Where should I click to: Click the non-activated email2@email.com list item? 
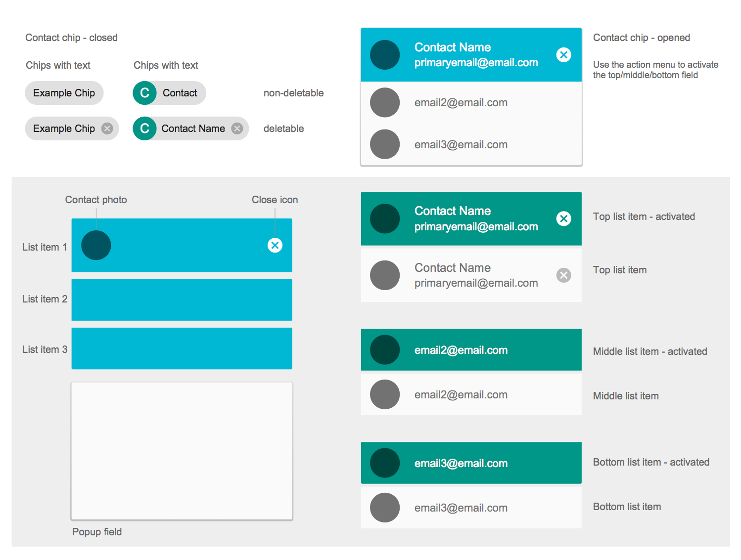tap(471, 394)
